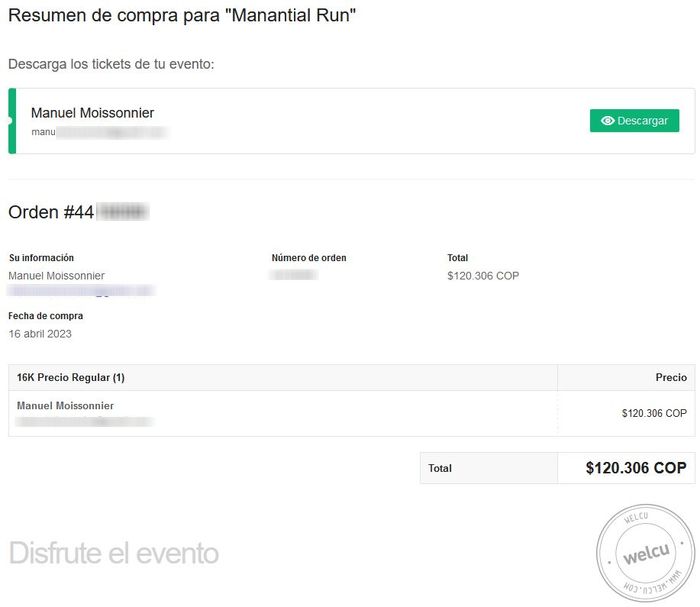Click the "16K Precio Regular (1)" table header
The height and width of the screenshot is (607, 700).
(71, 378)
